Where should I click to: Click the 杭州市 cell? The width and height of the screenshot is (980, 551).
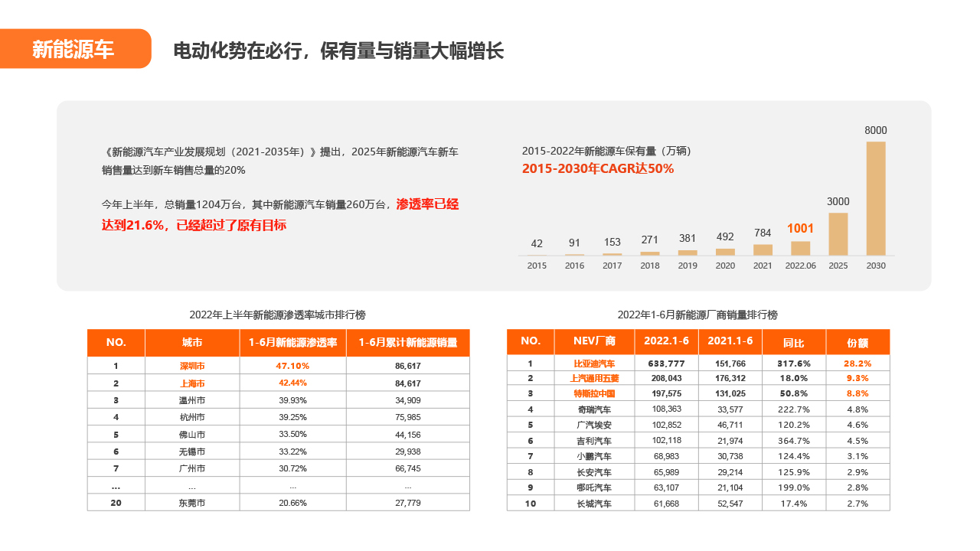coord(192,417)
